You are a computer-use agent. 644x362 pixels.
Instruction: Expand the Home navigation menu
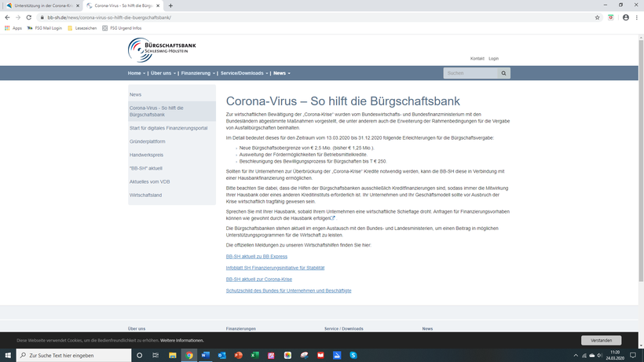pos(137,73)
